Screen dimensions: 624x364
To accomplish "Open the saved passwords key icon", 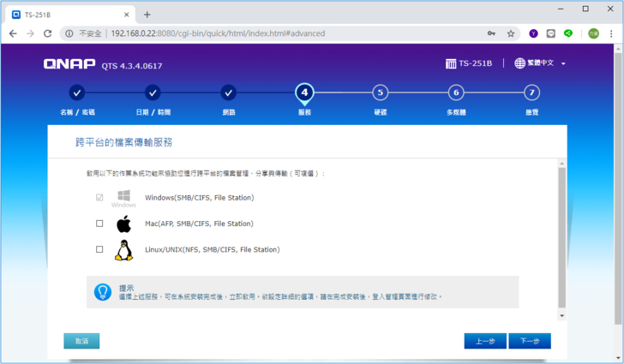I will click(x=491, y=33).
